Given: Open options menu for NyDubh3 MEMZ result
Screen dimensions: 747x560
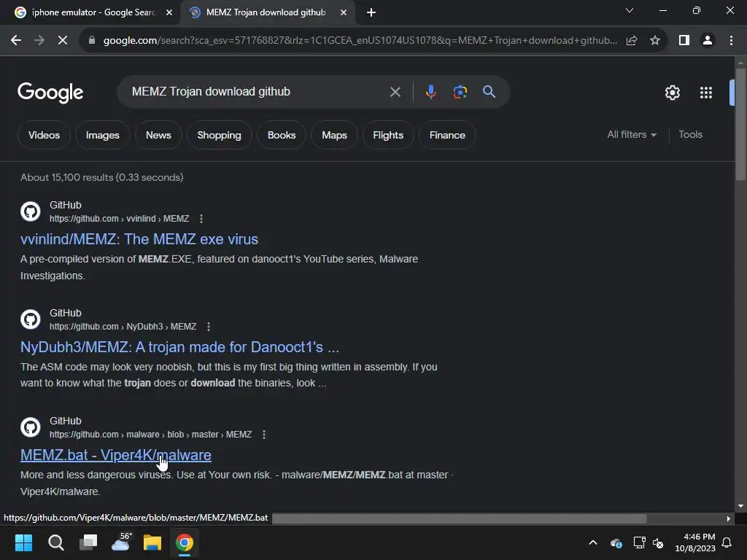Looking at the screenshot, I should point(208,327).
